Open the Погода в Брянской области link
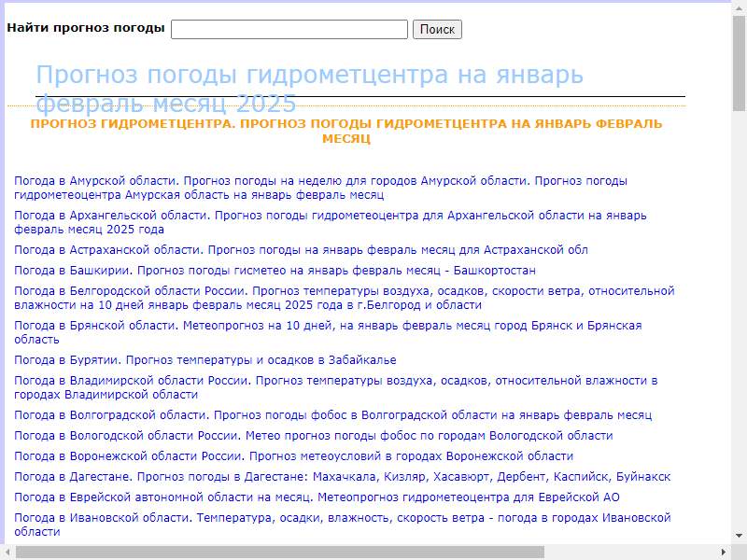Screen dimensions: 747x560 coord(328,332)
